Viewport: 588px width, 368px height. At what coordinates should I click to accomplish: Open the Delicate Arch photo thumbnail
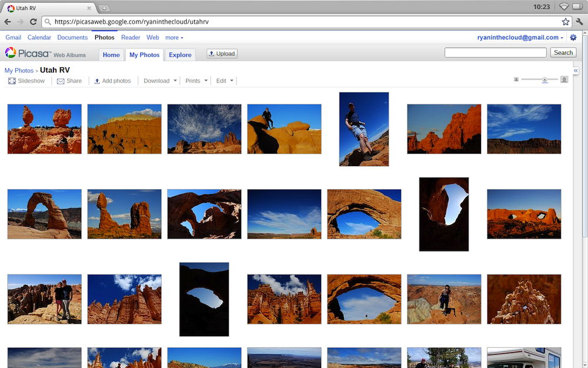click(44, 214)
